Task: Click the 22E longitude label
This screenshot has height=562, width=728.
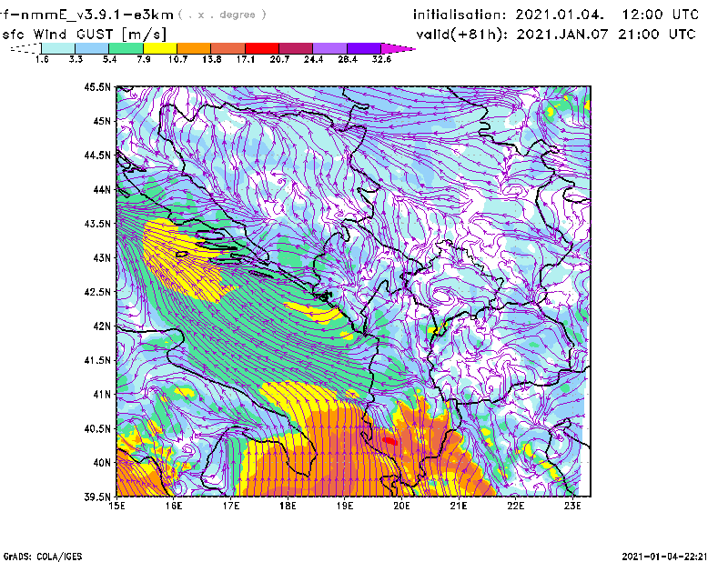Action: click(516, 507)
